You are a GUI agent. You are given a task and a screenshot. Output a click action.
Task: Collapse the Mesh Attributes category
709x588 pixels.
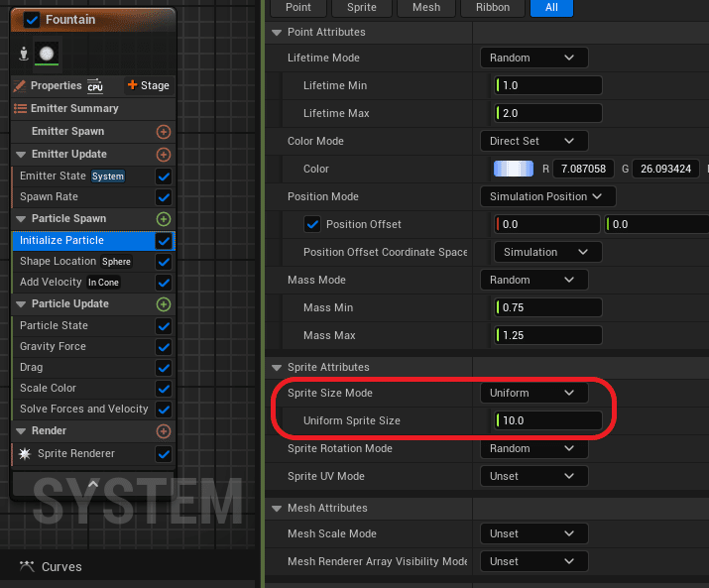(x=277, y=509)
